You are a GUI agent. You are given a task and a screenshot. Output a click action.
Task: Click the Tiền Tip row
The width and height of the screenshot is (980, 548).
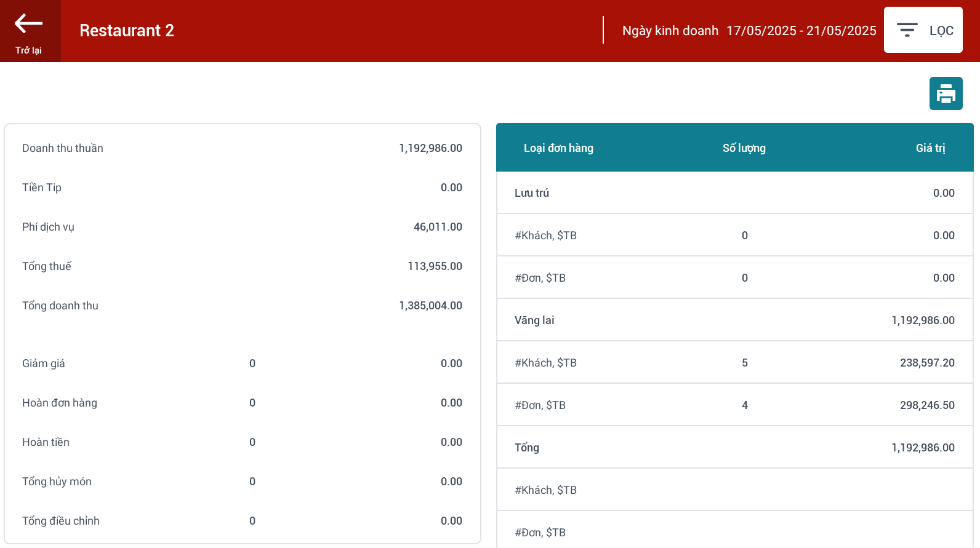tap(242, 188)
